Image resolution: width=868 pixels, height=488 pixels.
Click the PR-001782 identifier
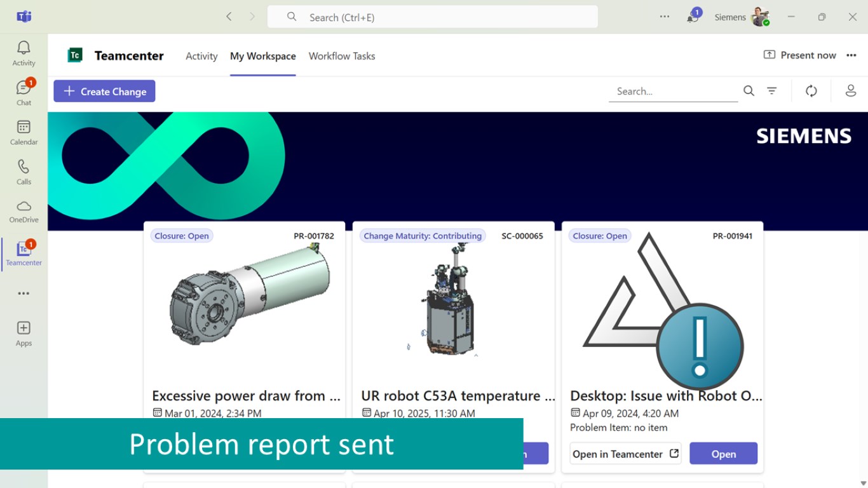tap(314, 236)
